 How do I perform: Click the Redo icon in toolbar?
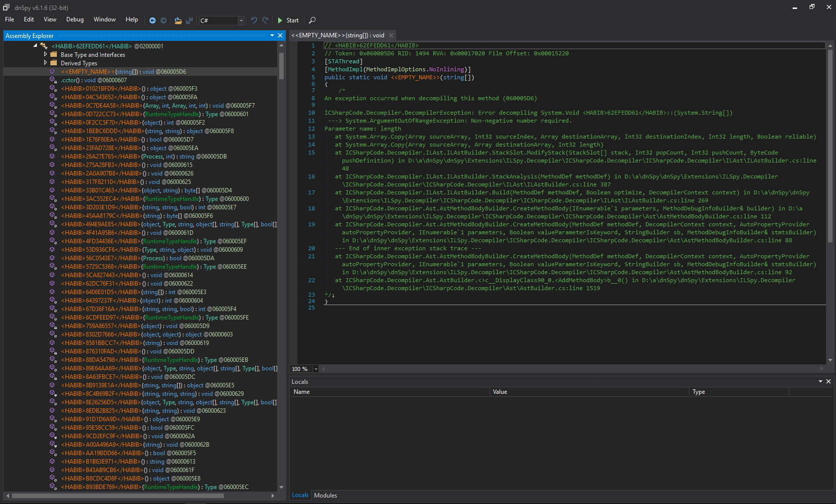(265, 20)
